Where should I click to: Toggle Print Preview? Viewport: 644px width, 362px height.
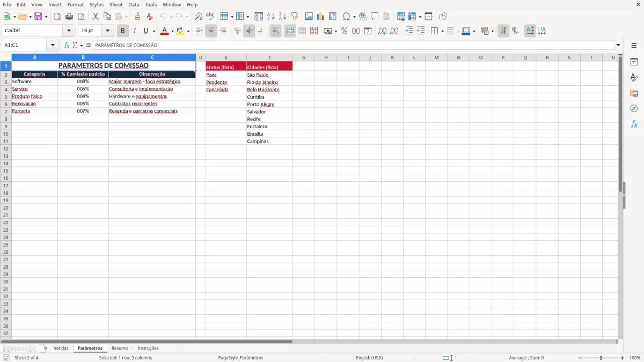81,17
